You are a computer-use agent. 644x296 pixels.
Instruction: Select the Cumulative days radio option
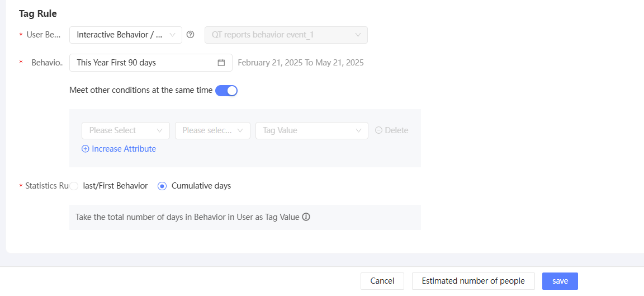coord(162,186)
